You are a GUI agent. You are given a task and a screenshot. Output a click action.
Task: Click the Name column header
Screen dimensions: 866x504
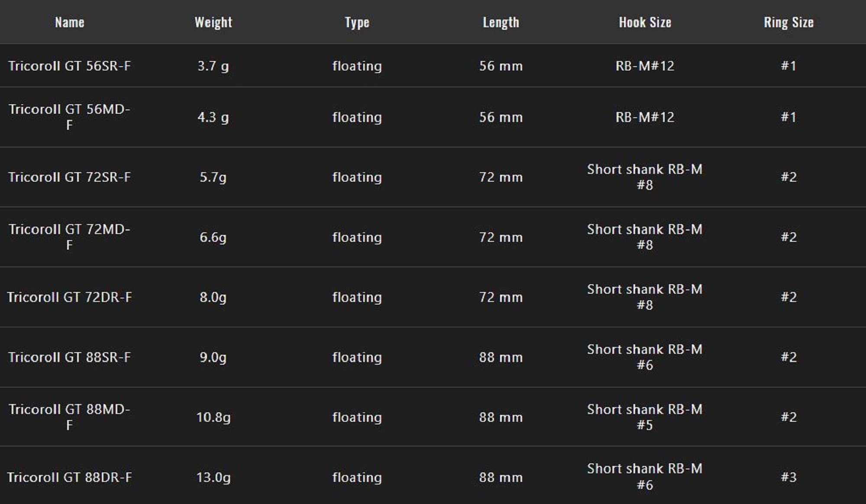click(69, 22)
